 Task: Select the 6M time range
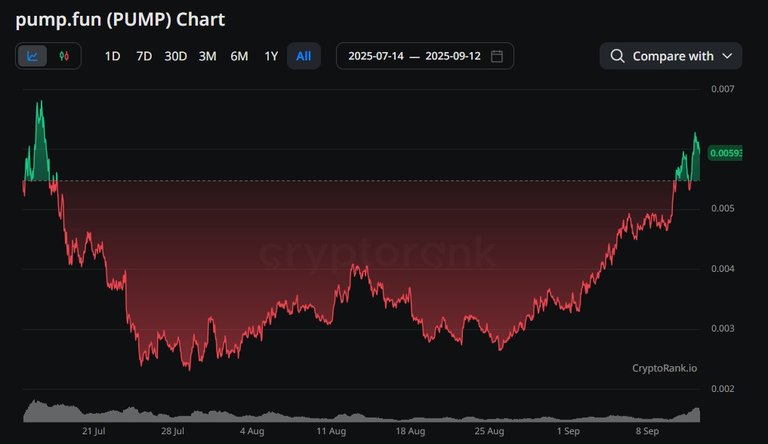pyautogui.click(x=239, y=56)
